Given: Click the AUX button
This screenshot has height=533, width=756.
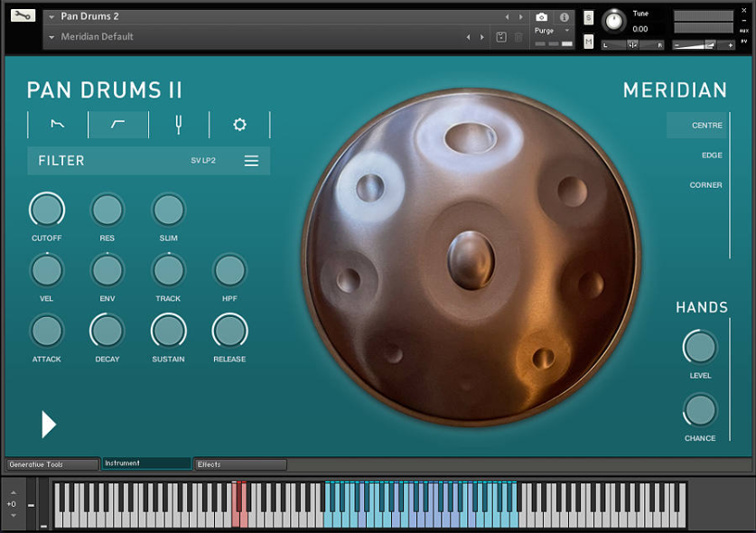Looking at the screenshot, I should click(x=744, y=31).
